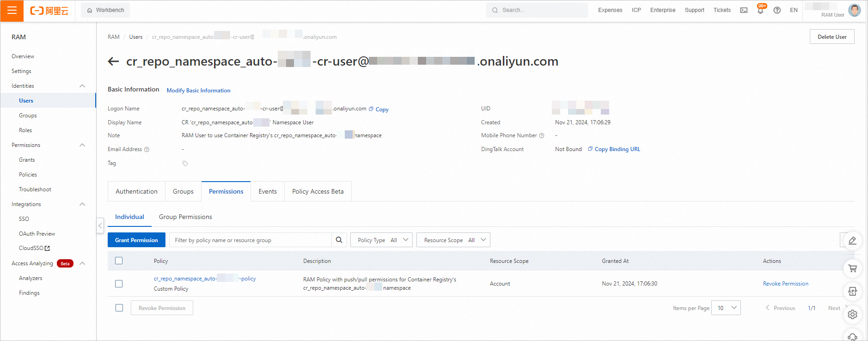
Task: Switch to the Groups tab
Action: coord(183,191)
